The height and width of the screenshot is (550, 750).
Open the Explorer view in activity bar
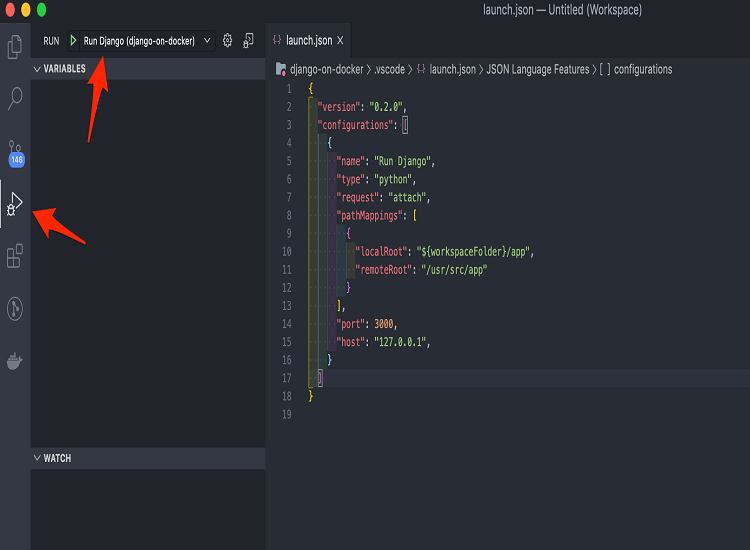point(15,46)
